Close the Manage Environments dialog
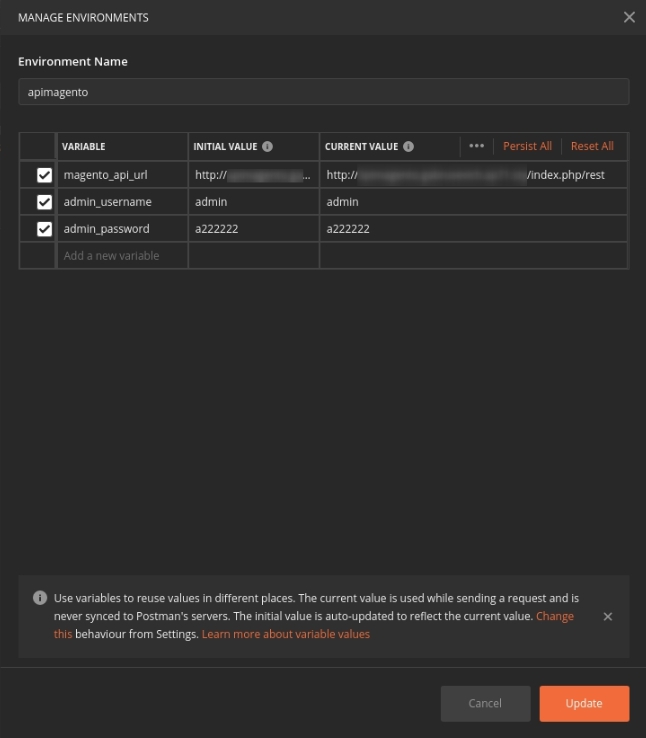 (628, 17)
